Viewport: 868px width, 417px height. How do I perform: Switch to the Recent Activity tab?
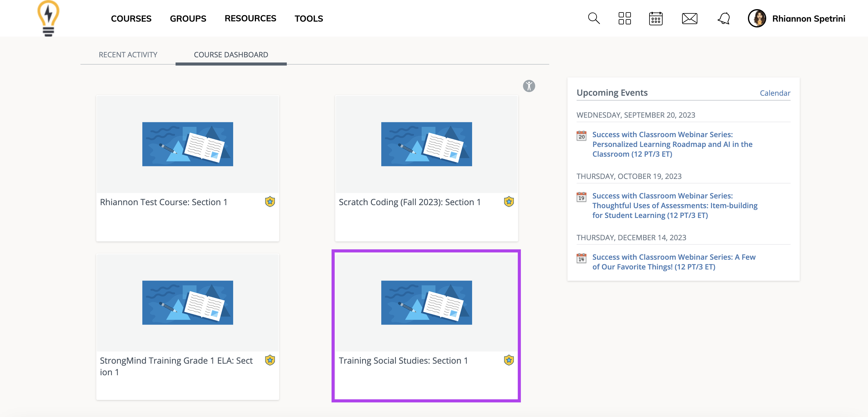point(128,54)
